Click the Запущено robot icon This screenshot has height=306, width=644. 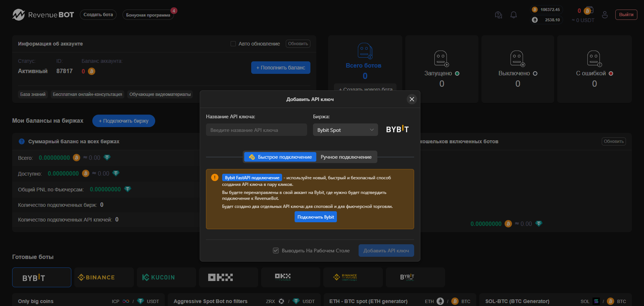[x=441, y=58]
